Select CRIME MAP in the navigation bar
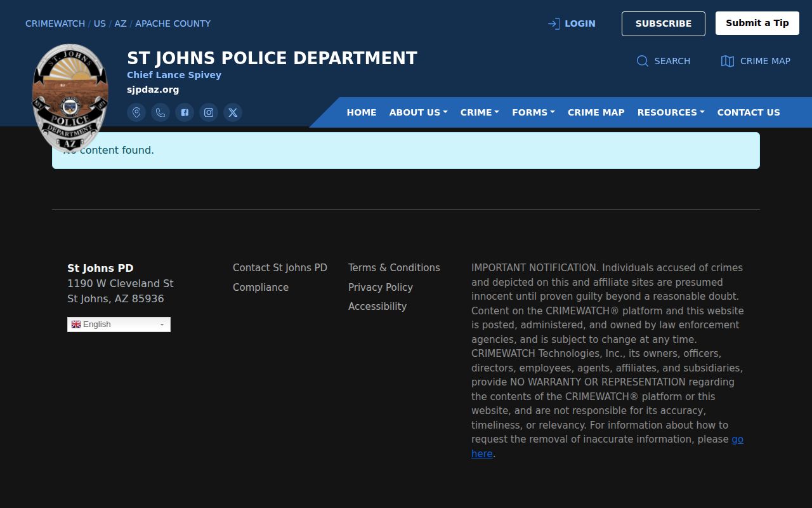 coord(596,112)
